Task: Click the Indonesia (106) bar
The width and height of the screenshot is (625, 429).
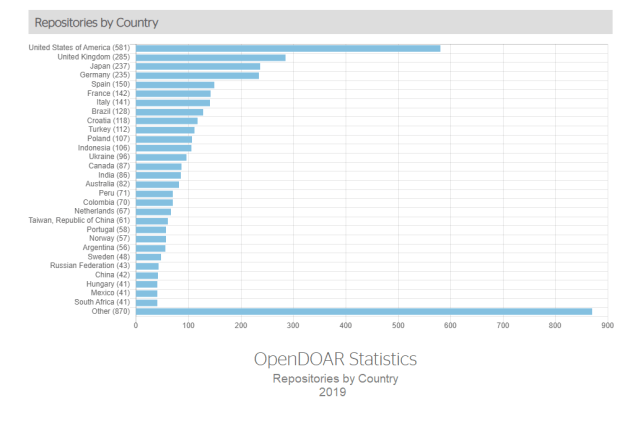Action: coord(163,148)
